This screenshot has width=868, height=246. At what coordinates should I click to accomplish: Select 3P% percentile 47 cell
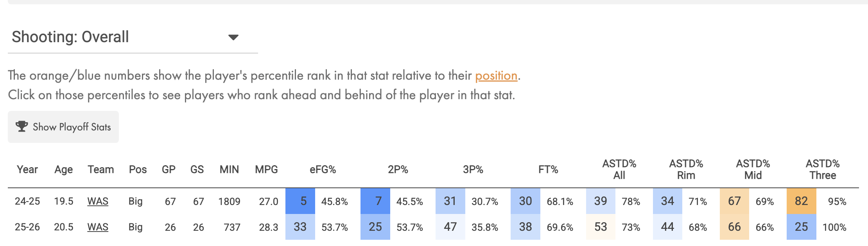tap(450, 227)
